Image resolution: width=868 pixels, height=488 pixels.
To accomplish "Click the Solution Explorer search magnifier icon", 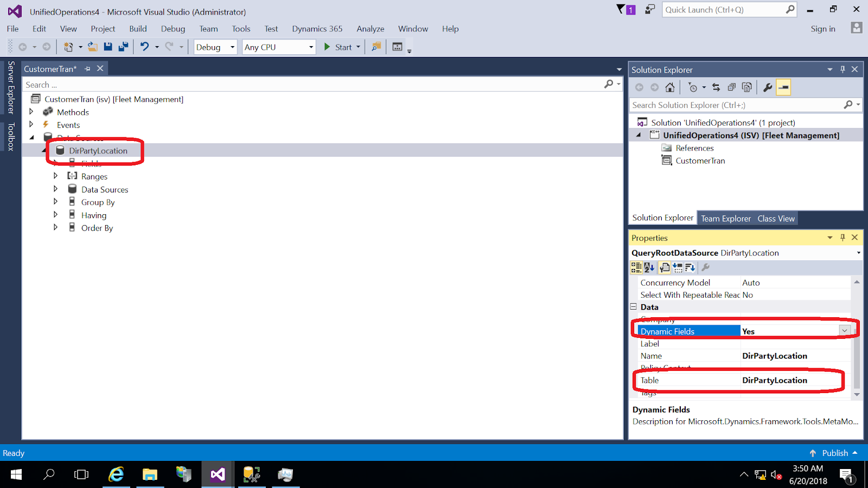I will pos(848,105).
